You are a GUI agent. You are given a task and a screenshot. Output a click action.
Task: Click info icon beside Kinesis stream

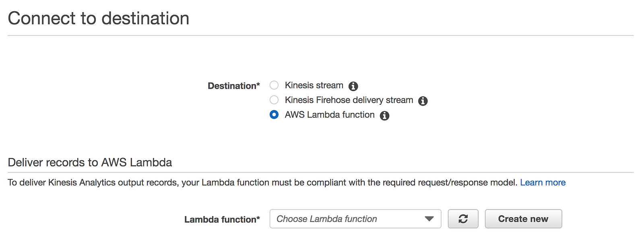pyautogui.click(x=353, y=86)
